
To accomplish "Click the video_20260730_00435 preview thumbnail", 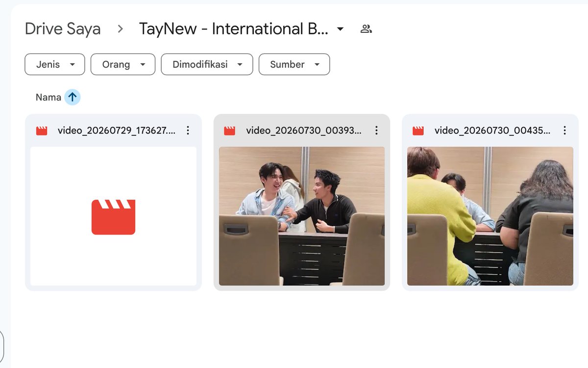I will (490, 216).
